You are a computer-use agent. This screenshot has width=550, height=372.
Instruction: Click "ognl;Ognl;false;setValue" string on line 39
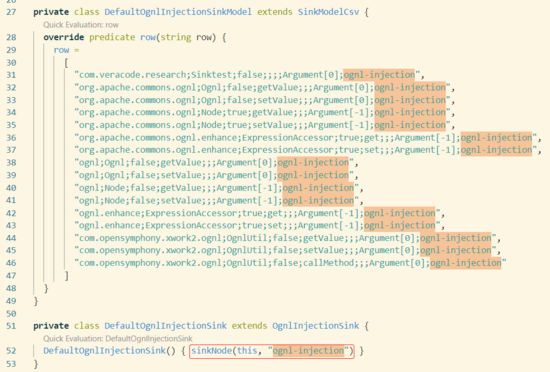coord(214,175)
